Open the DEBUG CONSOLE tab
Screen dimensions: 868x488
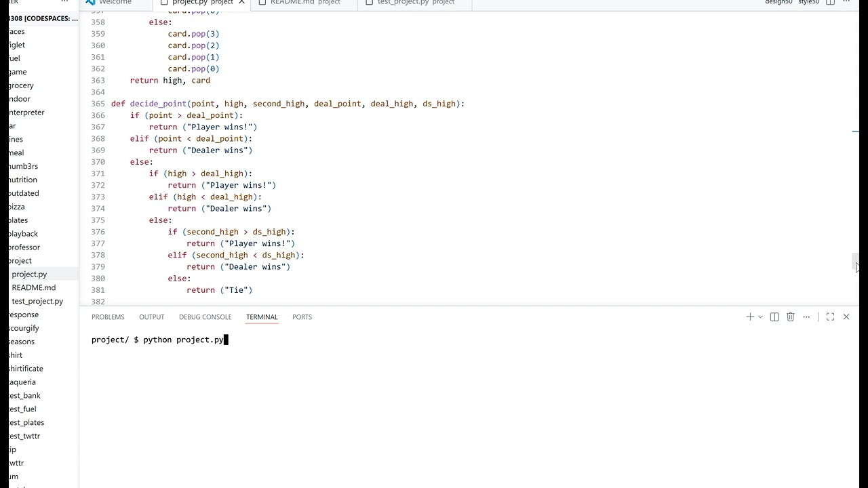205,317
